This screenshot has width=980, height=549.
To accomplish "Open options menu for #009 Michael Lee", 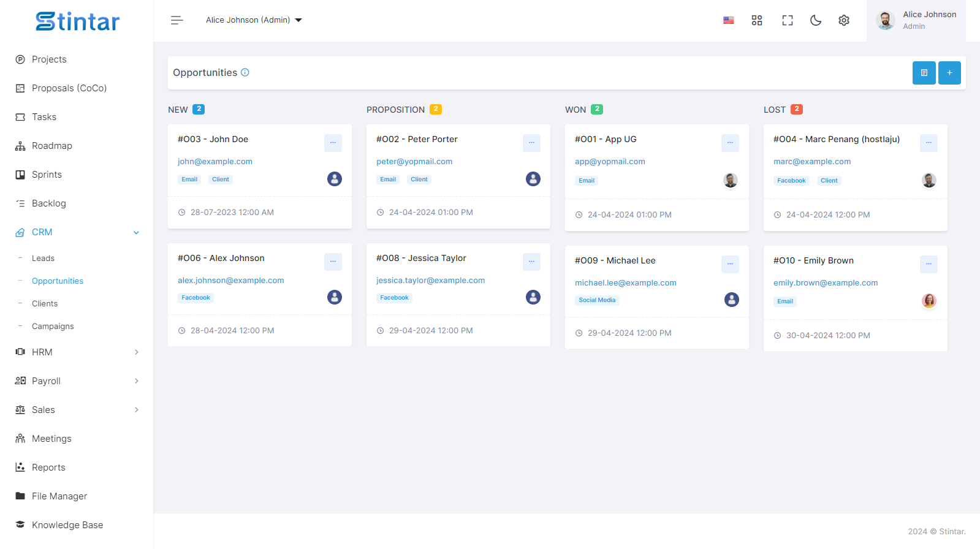I will (730, 264).
